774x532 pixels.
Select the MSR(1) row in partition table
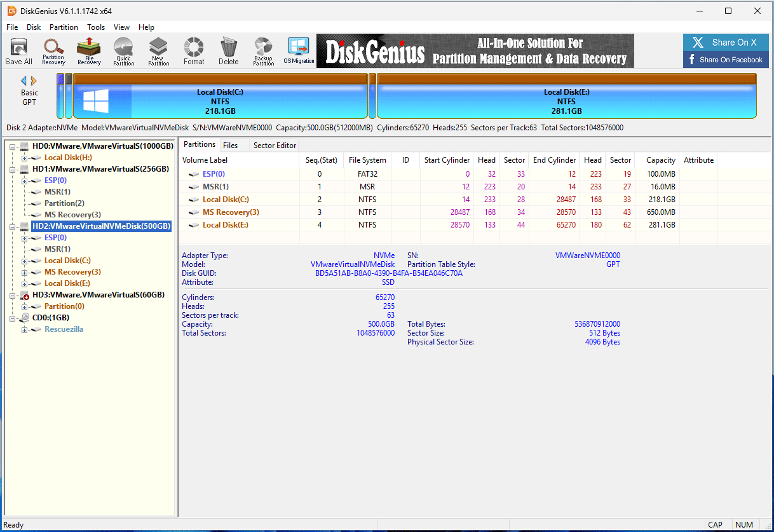tap(448, 187)
